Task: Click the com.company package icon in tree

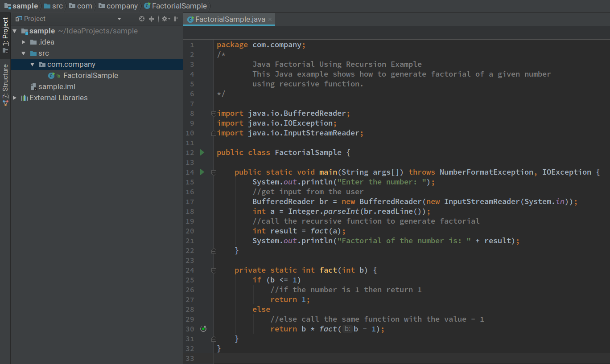Action: [42, 64]
